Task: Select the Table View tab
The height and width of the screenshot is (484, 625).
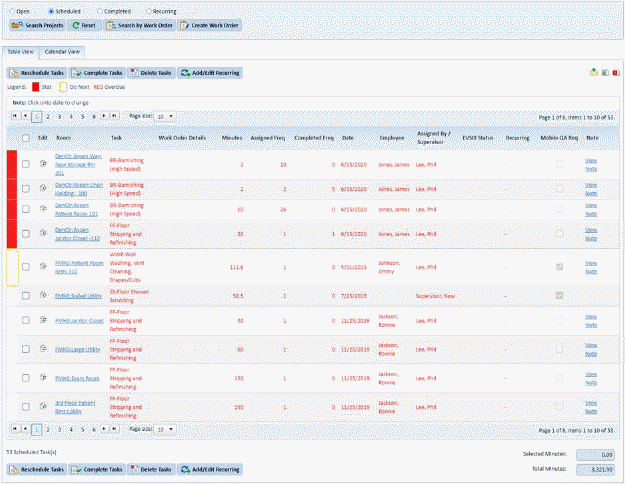Action: point(20,50)
